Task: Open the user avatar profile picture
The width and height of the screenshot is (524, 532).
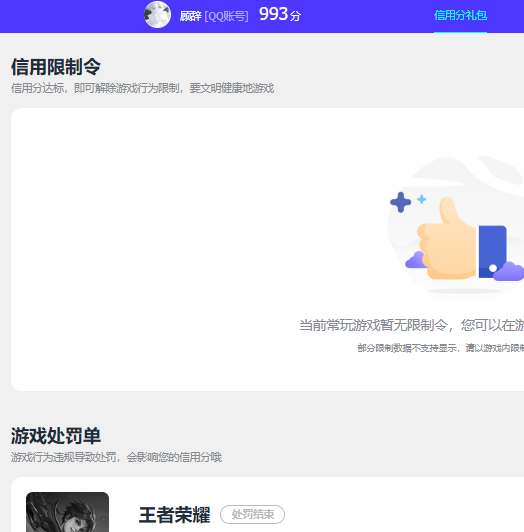Action: tap(157, 15)
